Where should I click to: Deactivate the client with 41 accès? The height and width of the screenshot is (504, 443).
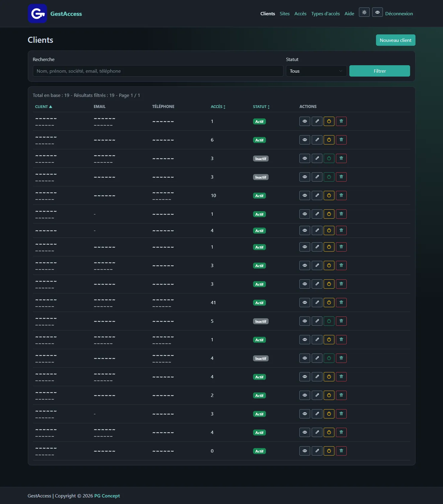tap(329, 302)
